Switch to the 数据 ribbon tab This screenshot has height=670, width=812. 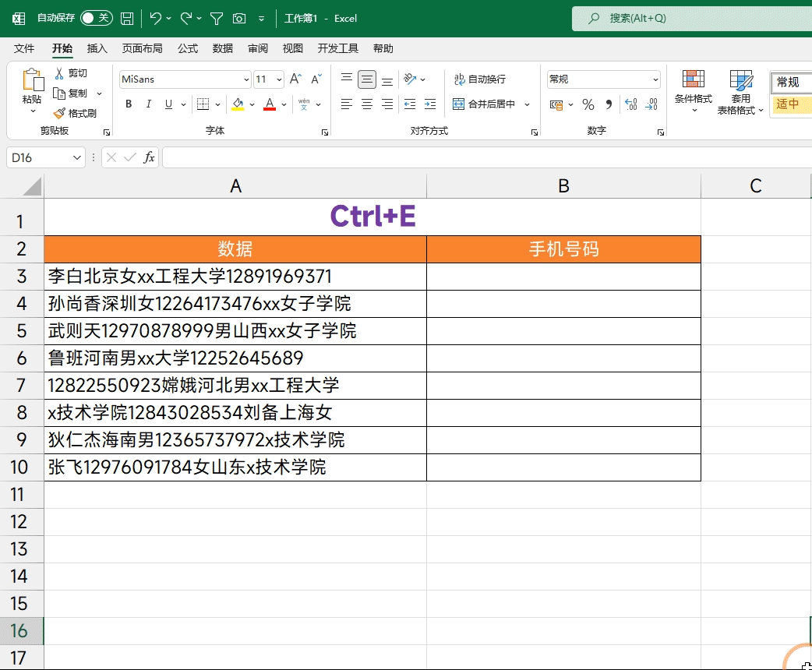coord(223,48)
